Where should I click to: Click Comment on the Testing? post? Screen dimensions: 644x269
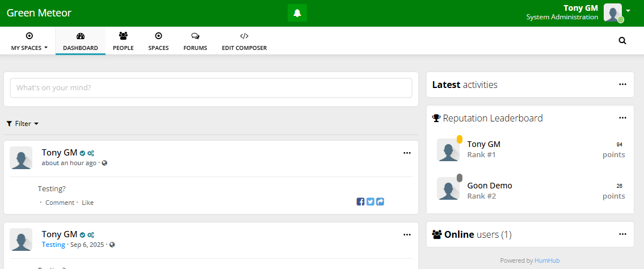(x=60, y=203)
